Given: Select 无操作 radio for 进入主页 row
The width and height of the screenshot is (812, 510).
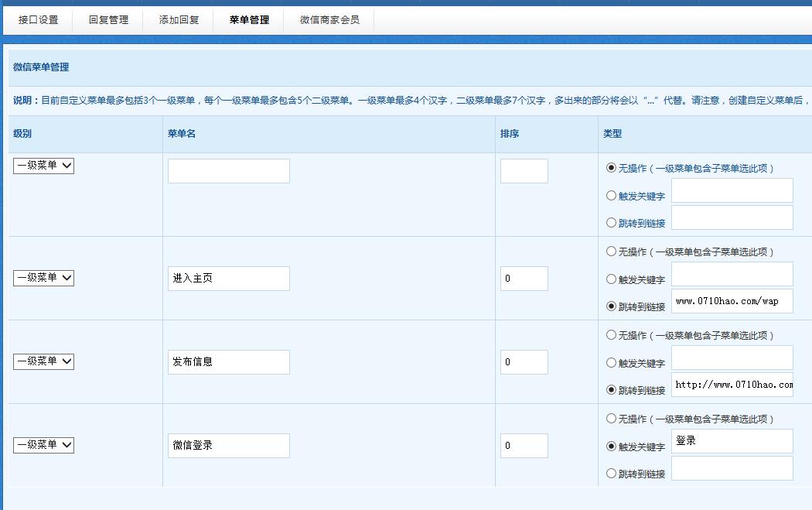Looking at the screenshot, I should coord(612,252).
